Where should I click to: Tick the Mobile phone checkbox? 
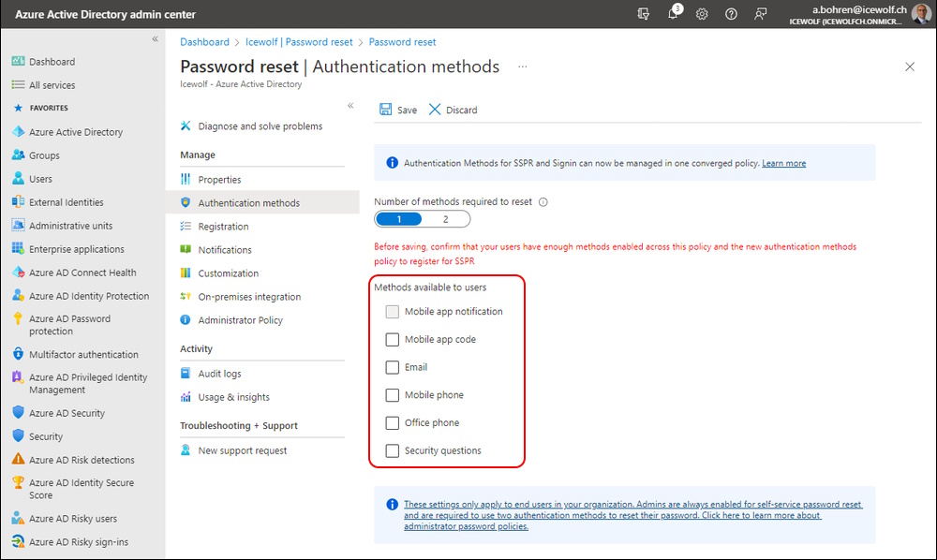click(x=392, y=394)
